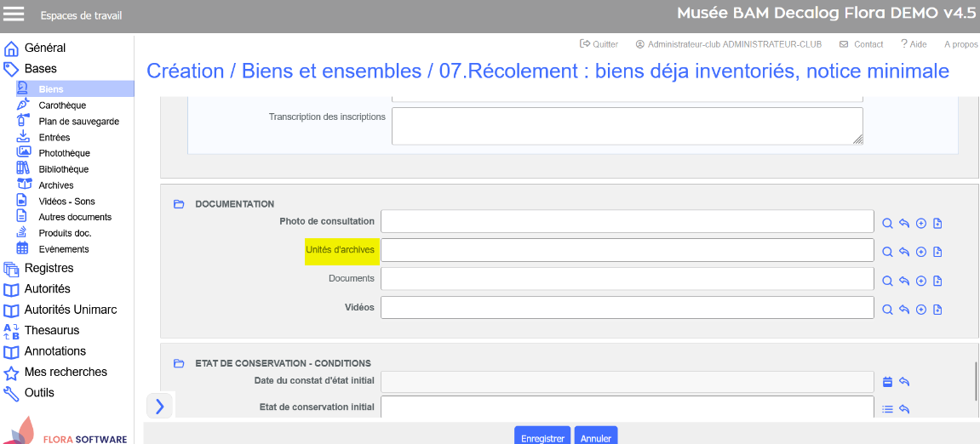Click the search icon for Photo de consultation
This screenshot has height=444, width=980.
coord(887,224)
